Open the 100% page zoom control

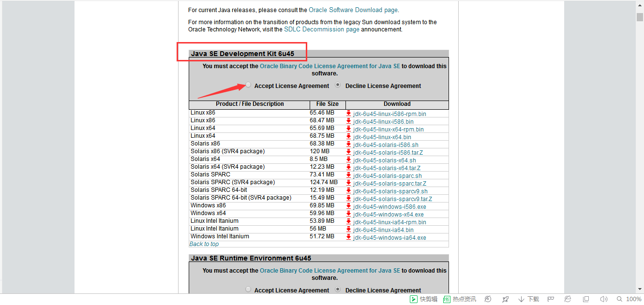pyautogui.click(x=629, y=299)
